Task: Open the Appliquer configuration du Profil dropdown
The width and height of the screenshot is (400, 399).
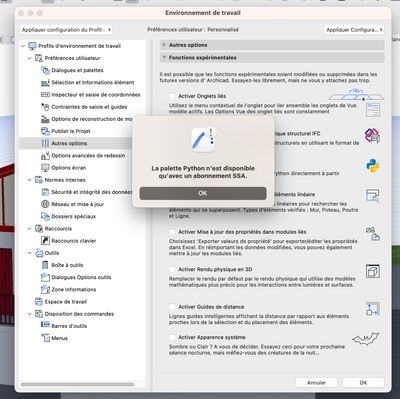Action: (66, 30)
